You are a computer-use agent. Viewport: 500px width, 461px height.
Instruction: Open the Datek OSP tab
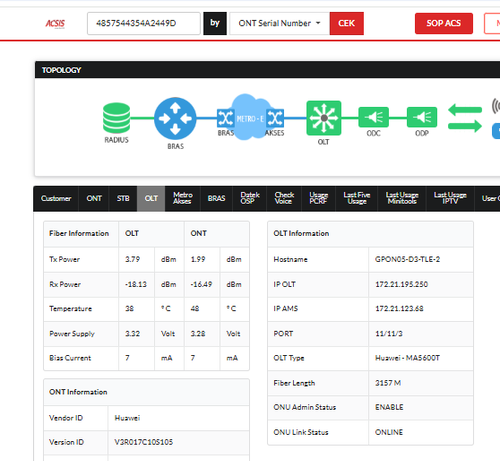[x=250, y=198]
